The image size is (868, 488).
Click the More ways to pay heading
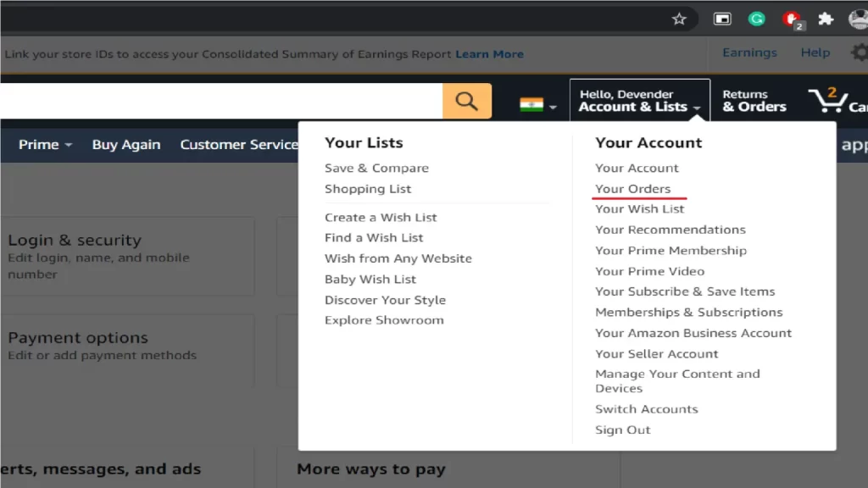371,469
